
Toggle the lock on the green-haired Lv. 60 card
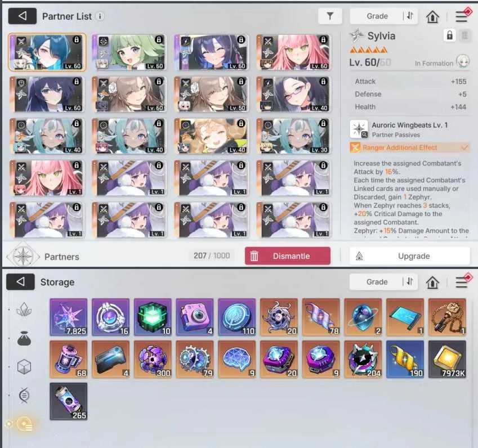pyautogui.click(x=159, y=39)
